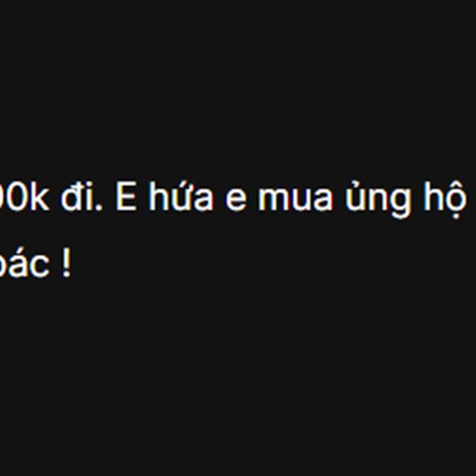This screenshot has width=476, height=476.
Task: Click the "0k" text at line start
Action: (x=25, y=198)
